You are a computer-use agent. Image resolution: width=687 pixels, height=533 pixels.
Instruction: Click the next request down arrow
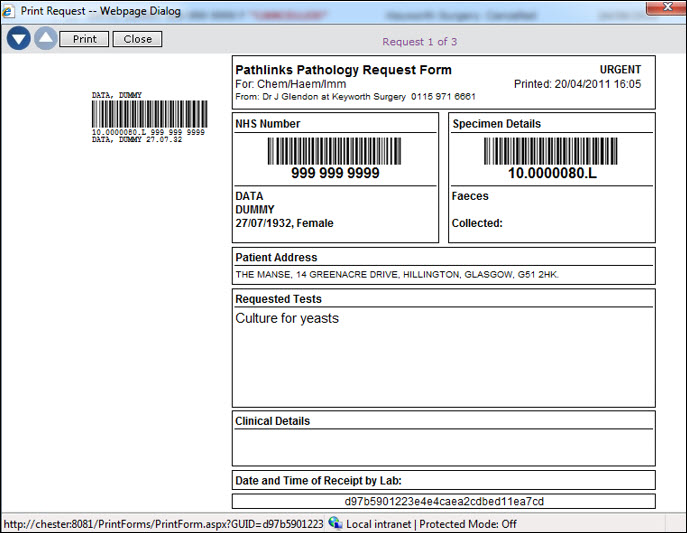coord(18,39)
